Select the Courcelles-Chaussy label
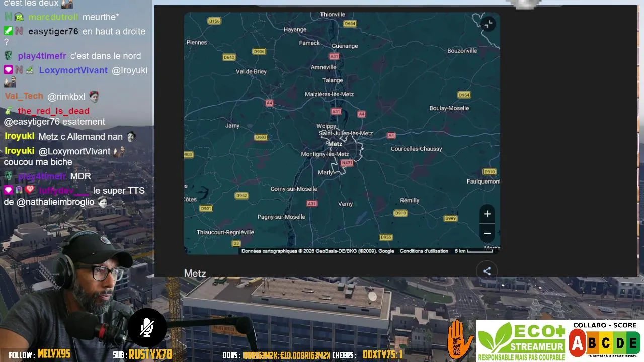This screenshot has height=362, width=644. pyautogui.click(x=417, y=149)
